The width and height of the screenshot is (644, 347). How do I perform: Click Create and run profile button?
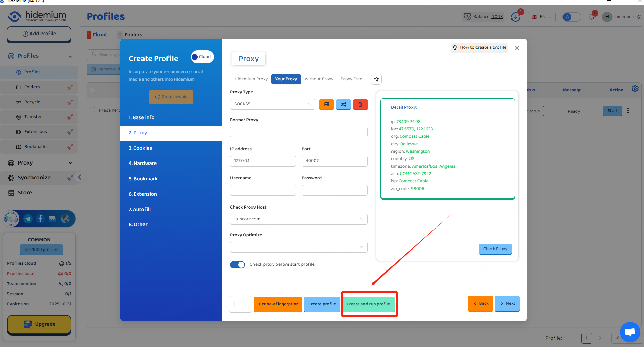[x=368, y=304]
